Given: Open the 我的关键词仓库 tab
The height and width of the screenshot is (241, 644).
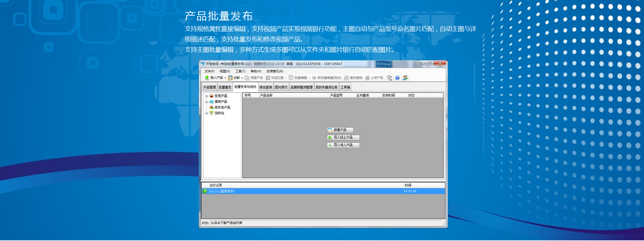Looking at the screenshot, I should coord(327,87).
